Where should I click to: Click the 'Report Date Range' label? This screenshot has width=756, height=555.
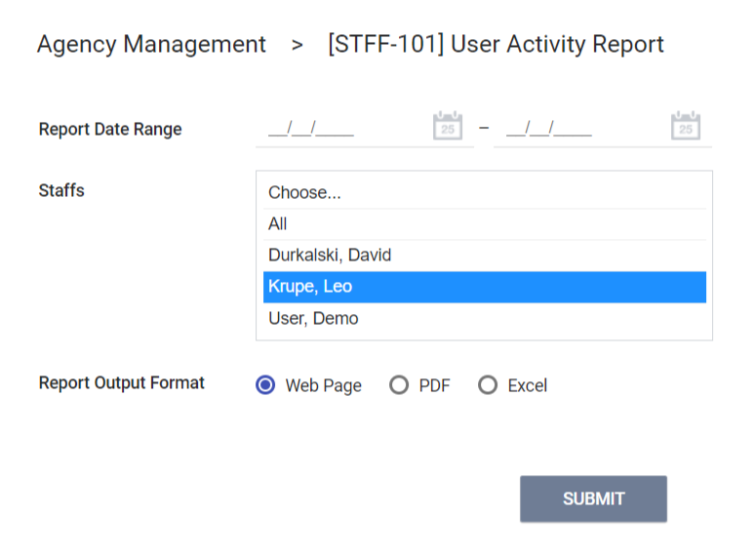(x=110, y=129)
